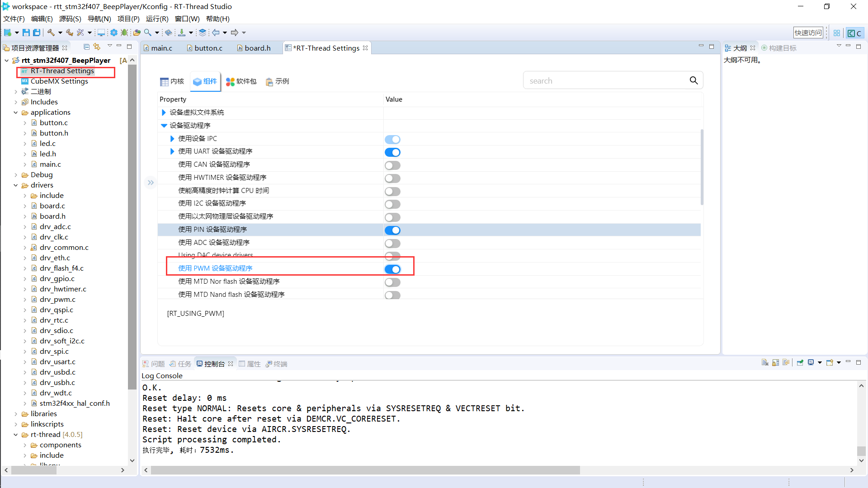Toggle scroll lock in the console
This screenshot has width=868, height=488.
(775, 362)
